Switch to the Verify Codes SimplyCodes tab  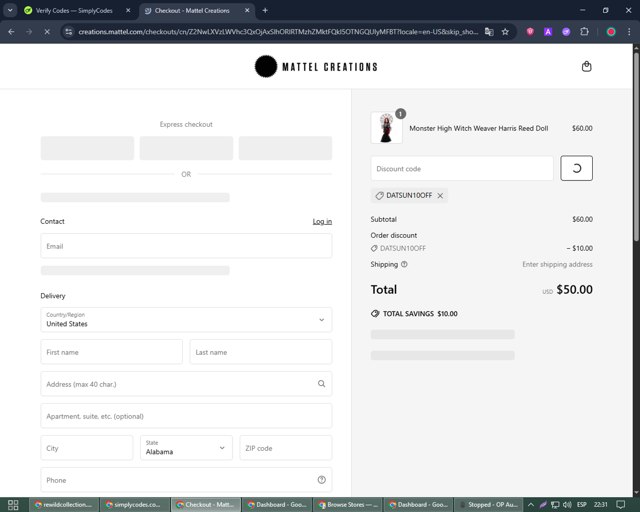(73, 11)
